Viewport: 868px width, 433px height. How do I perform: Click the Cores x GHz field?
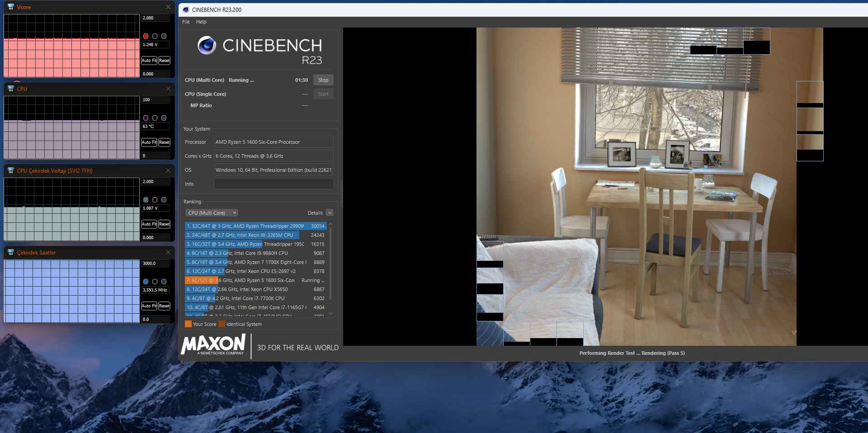(274, 156)
